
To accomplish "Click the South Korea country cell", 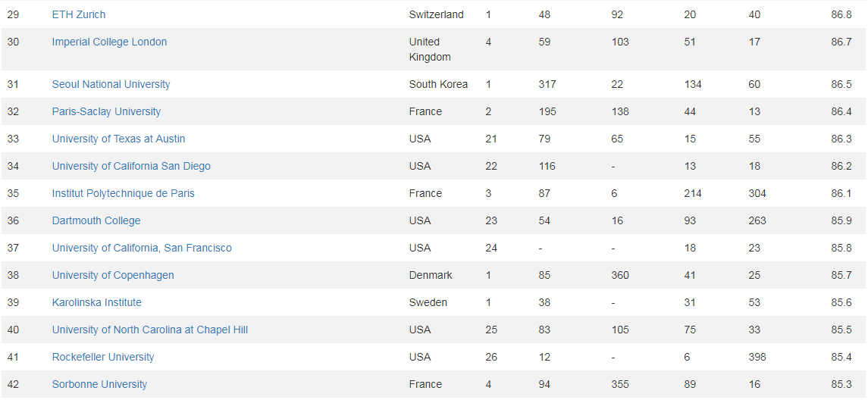I will [x=438, y=84].
